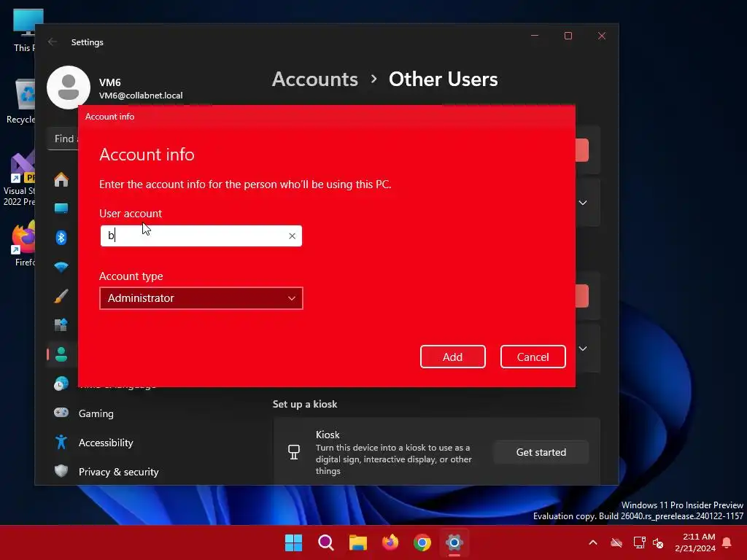Go back with the Settings back arrow
The width and height of the screenshot is (747, 560).
pos(53,42)
